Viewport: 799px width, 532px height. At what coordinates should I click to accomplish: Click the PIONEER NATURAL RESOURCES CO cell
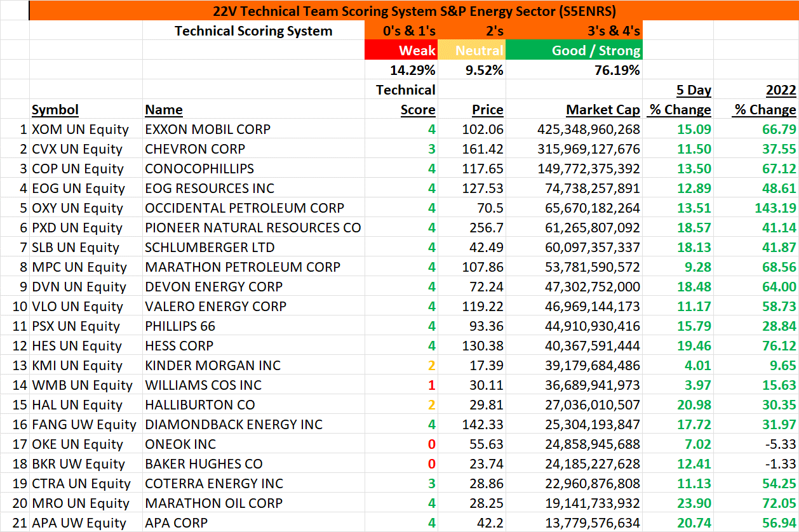[x=253, y=227]
